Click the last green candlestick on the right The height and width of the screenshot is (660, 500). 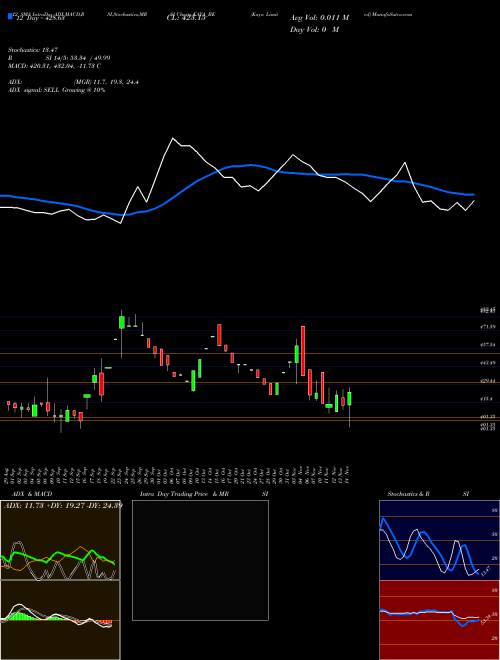pos(349,398)
